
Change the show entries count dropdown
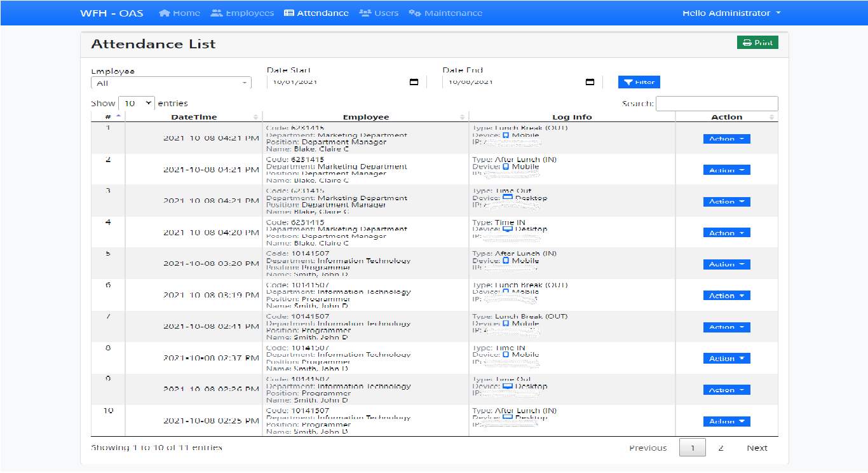137,103
